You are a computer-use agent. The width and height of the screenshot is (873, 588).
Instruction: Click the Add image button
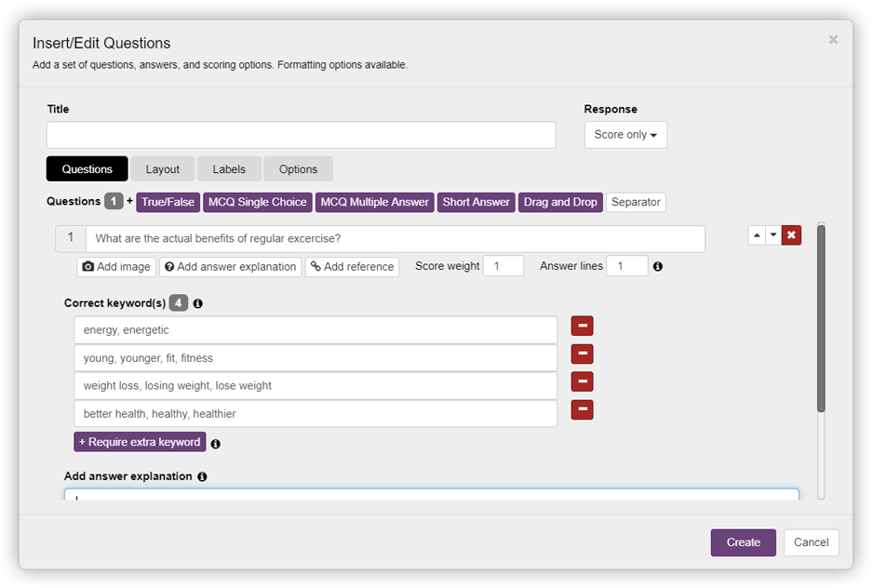pyautogui.click(x=116, y=267)
